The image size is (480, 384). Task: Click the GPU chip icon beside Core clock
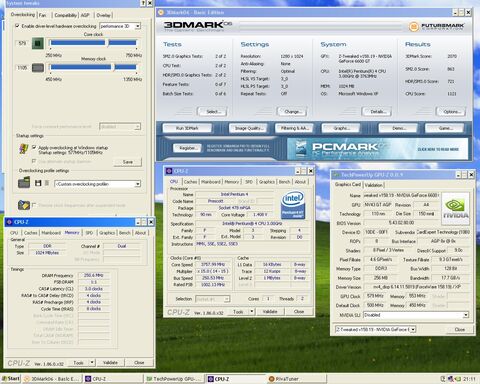point(38,43)
